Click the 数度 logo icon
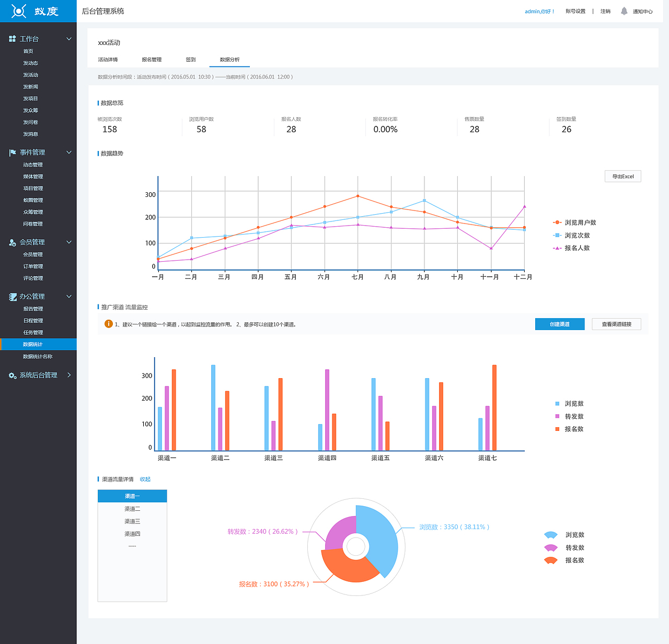The image size is (669, 644). pos(19,11)
